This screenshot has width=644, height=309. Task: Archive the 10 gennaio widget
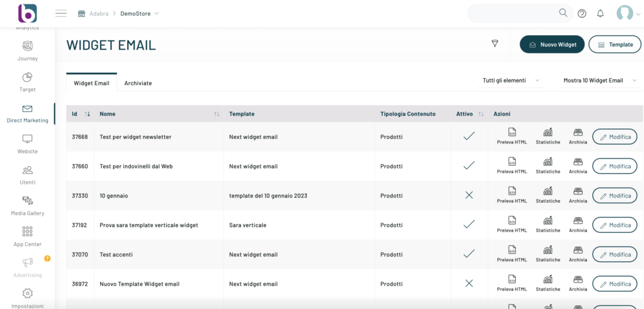(578, 195)
